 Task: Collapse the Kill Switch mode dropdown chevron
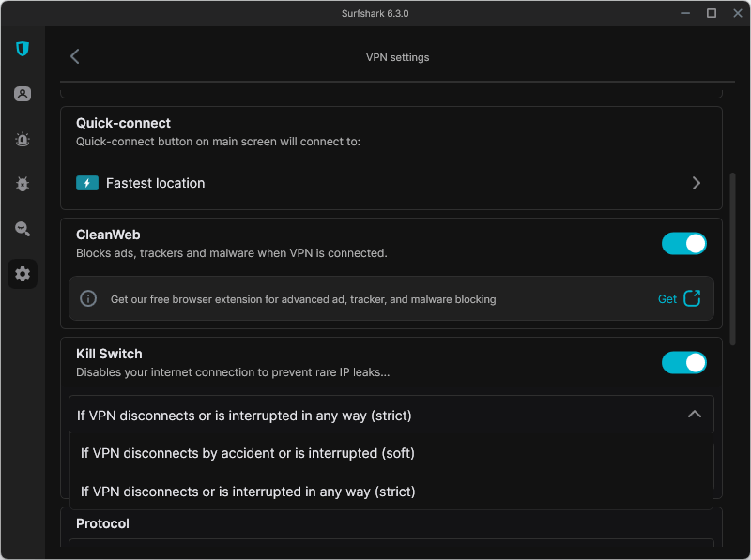click(x=694, y=415)
